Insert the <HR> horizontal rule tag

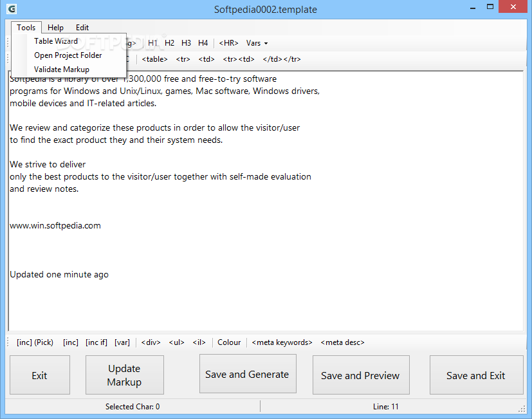point(228,43)
